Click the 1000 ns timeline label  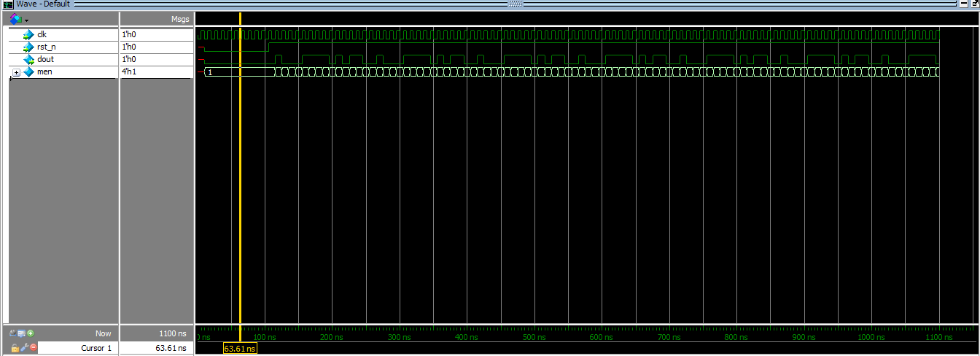pos(871,337)
